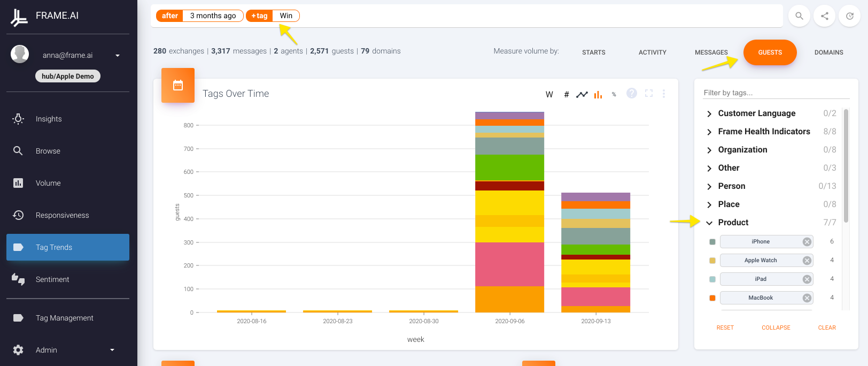Expand the Customer Language tag group
Screen dimensions: 868x366
coord(709,114)
